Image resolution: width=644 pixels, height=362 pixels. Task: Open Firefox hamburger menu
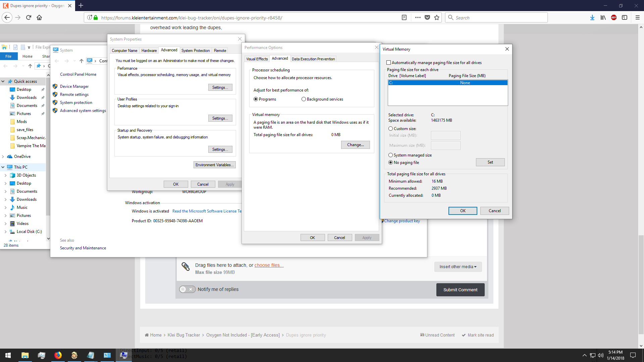[638, 17]
